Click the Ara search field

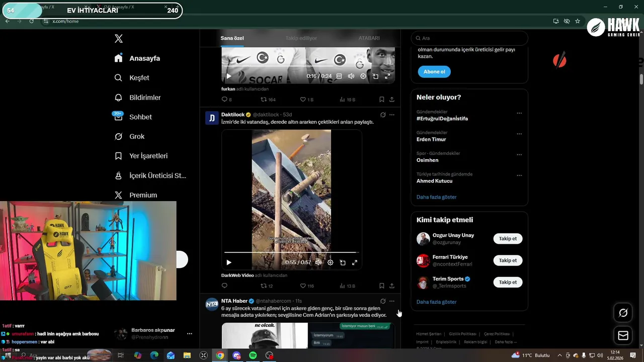[469, 38]
